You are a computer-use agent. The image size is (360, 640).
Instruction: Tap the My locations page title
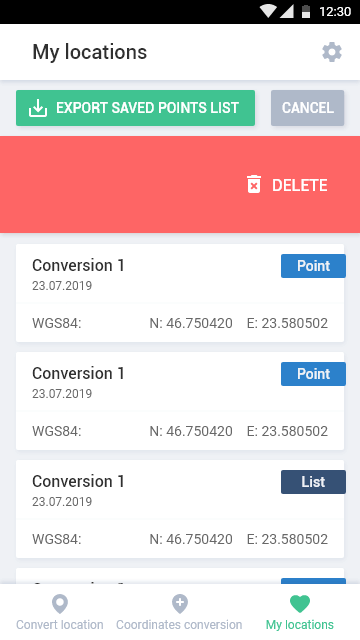(89, 52)
